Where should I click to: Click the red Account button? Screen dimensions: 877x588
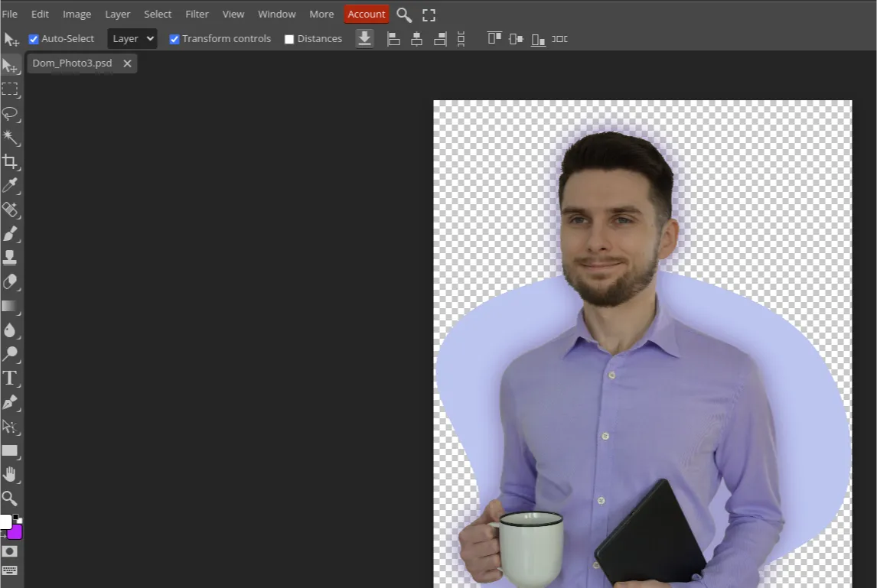(366, 14)
